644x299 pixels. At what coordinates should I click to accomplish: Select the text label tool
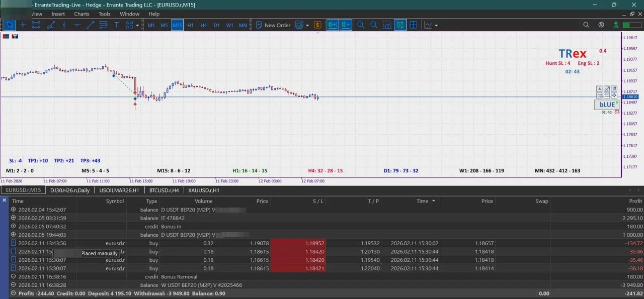[x=117, y=25]
